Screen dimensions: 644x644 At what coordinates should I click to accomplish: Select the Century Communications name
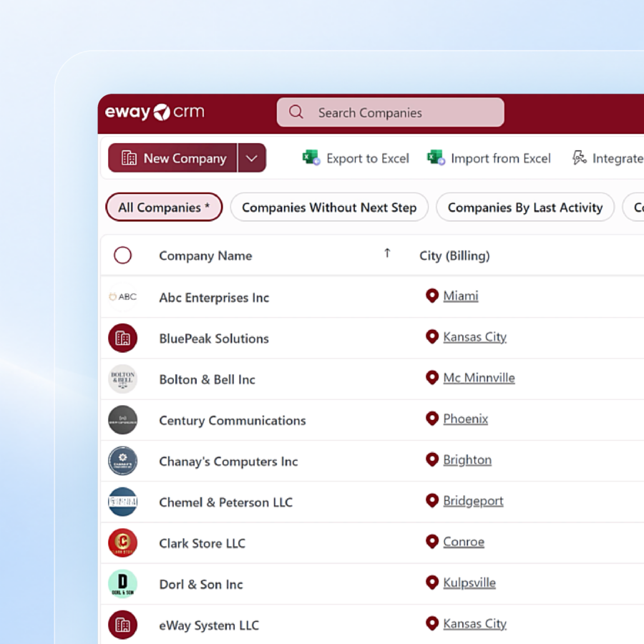(x=233, y=421)
